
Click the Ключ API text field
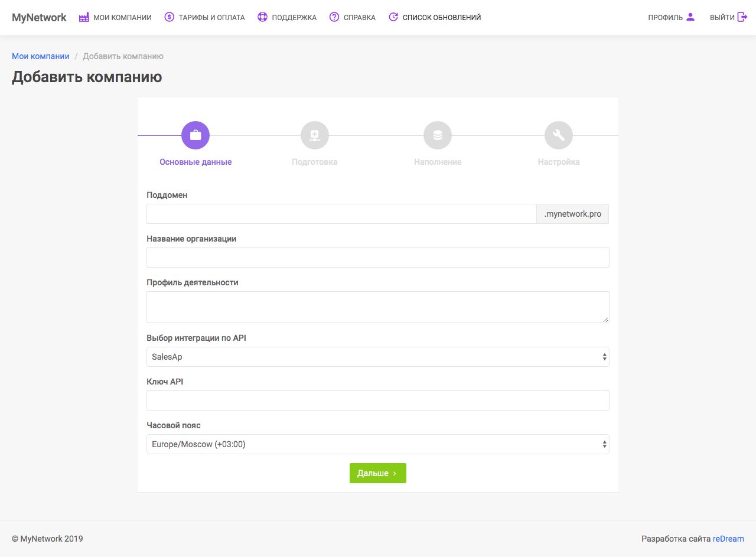pos(377,400)
